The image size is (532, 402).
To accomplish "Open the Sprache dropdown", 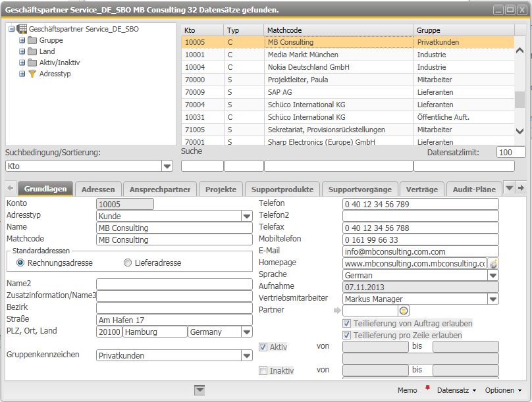I will 492,274.
